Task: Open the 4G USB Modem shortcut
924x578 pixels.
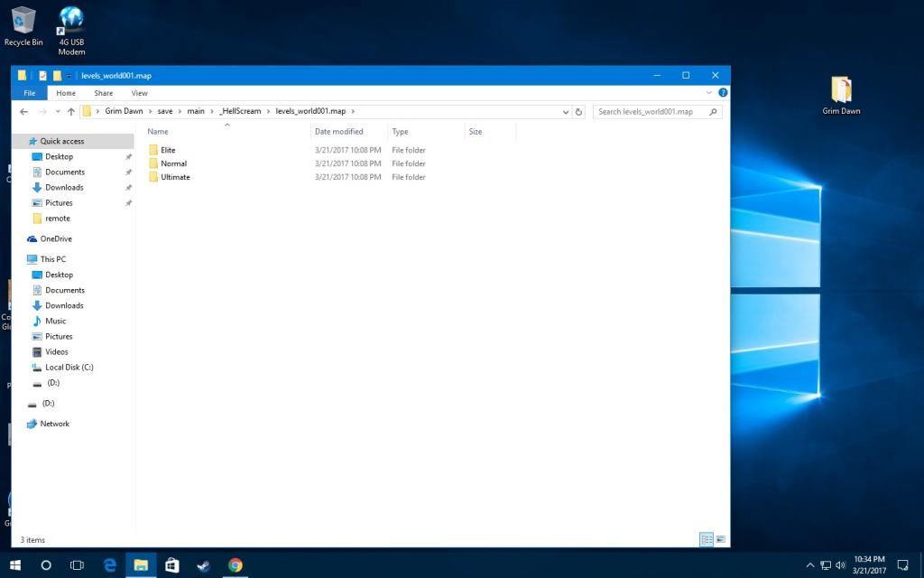Action: 71,31
